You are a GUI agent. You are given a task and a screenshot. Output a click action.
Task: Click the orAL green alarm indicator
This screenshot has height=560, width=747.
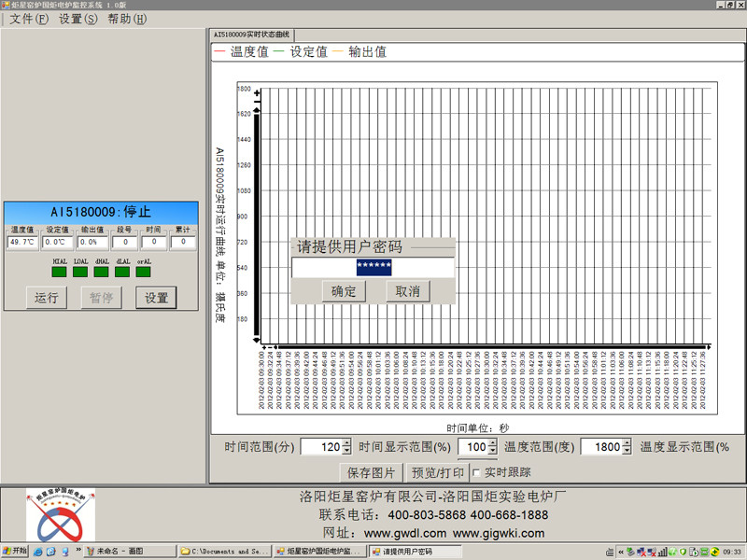144,273
